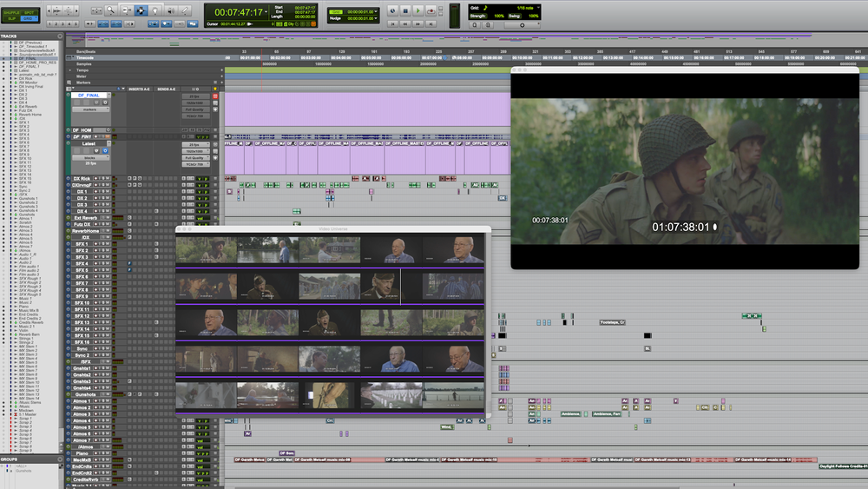Screen dimensions: 868x489
Task: Click the Go to End transport button
Action: pos(431,23)
